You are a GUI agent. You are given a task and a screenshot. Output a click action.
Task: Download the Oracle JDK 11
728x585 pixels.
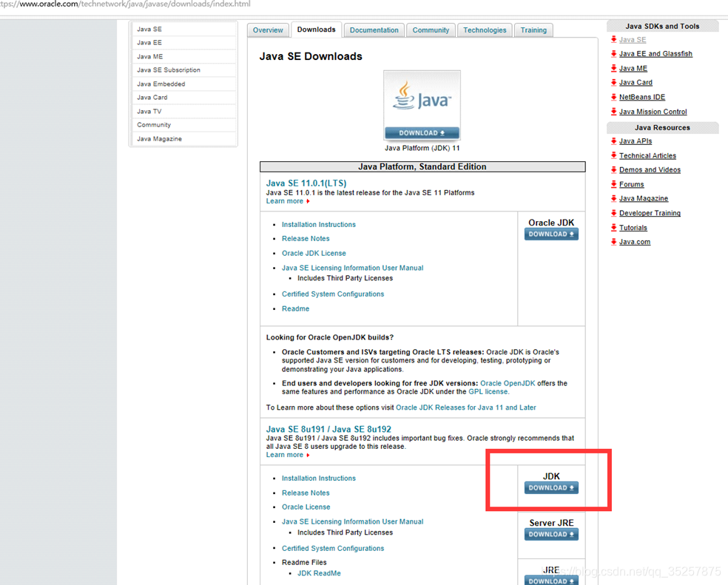(x=551, y=234)
